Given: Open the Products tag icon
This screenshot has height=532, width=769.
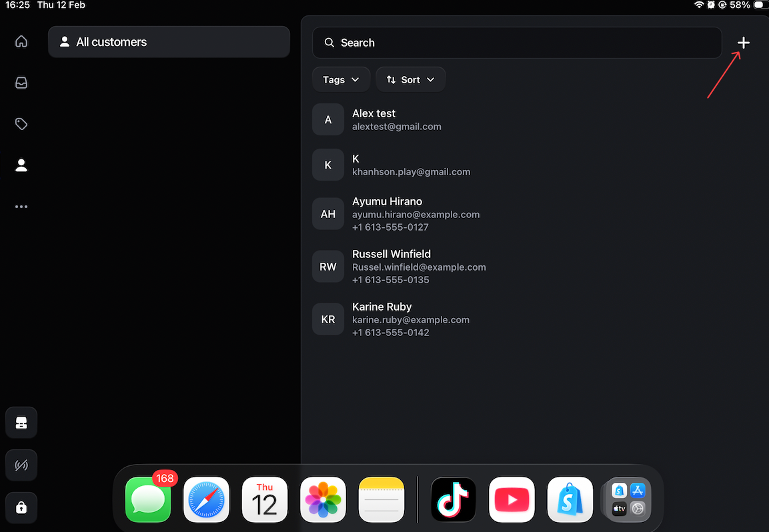Looking at the screenshot, I should 21,124.
